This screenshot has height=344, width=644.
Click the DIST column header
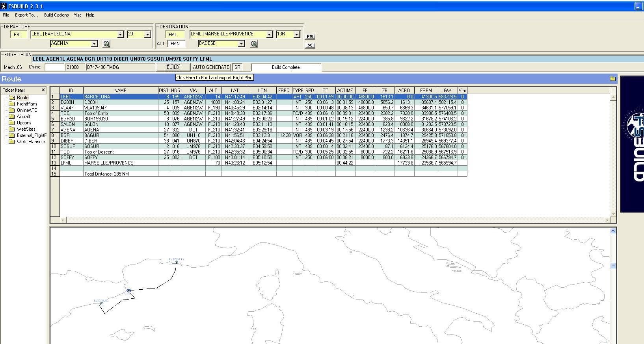coord(164,91)
